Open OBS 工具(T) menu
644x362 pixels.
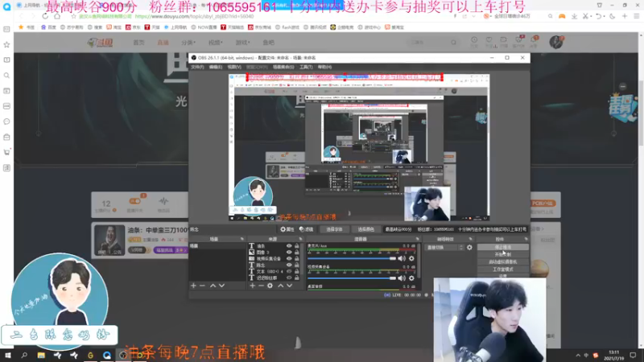pyautogui.click(x=306, y=67)
